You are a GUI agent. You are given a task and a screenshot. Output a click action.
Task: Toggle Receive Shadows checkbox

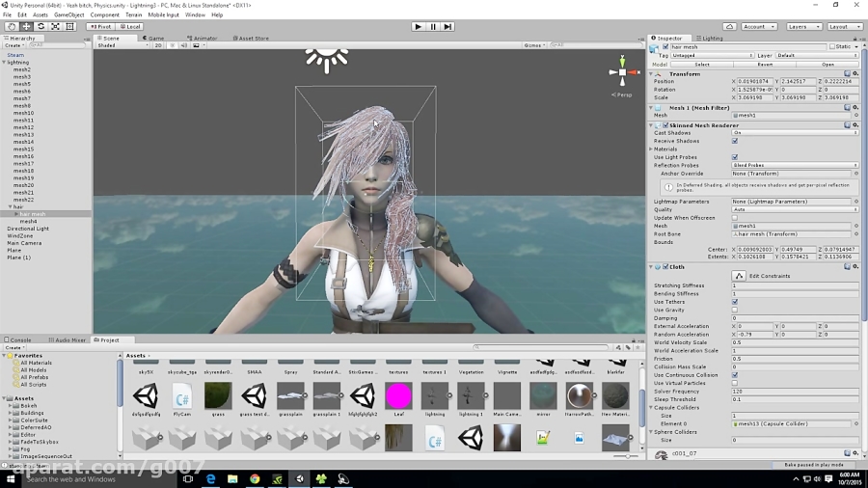[735, 141]
